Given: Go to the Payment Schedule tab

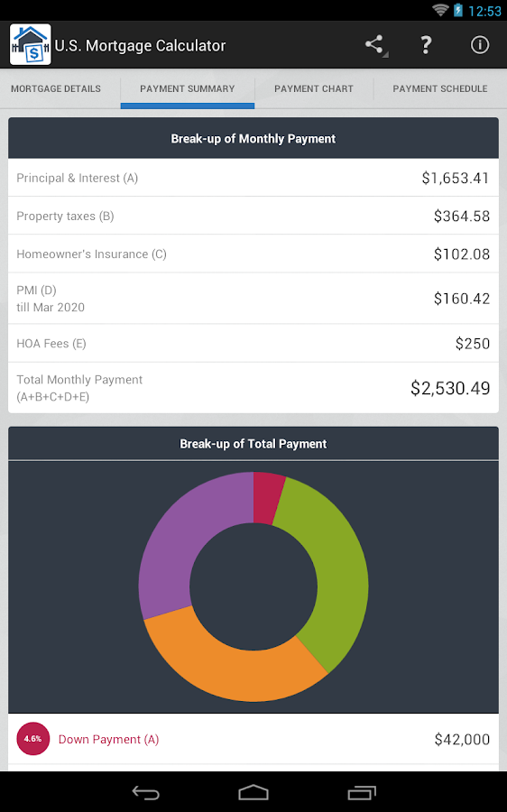Looking at the screenshot, I should 440,88.
